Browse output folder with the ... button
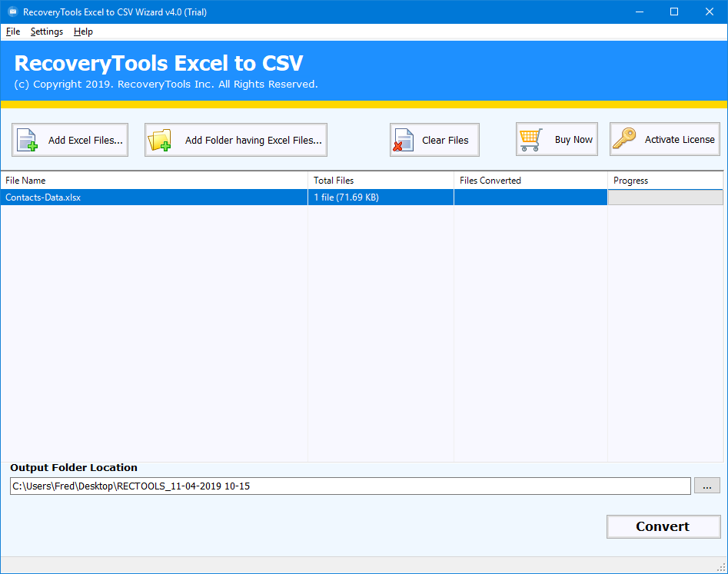This screenshot has width=728, height=574. (x=707, y=486)
